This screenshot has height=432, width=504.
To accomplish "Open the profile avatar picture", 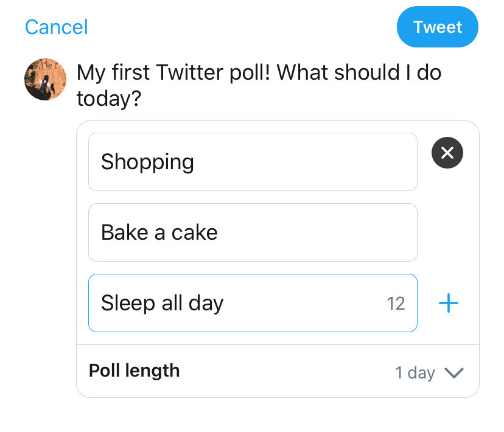I will pos(45,79).
